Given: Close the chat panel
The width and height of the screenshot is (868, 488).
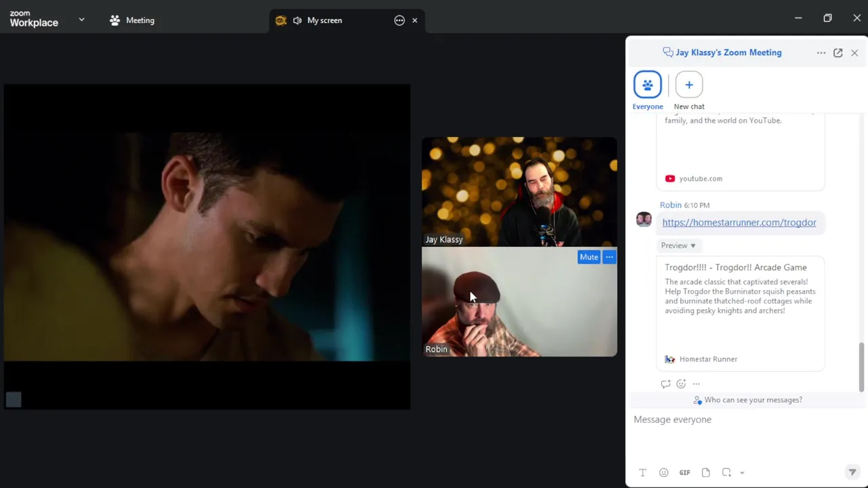Looking at the screenshot, I should pyautogui.click(x=854, y=53).
